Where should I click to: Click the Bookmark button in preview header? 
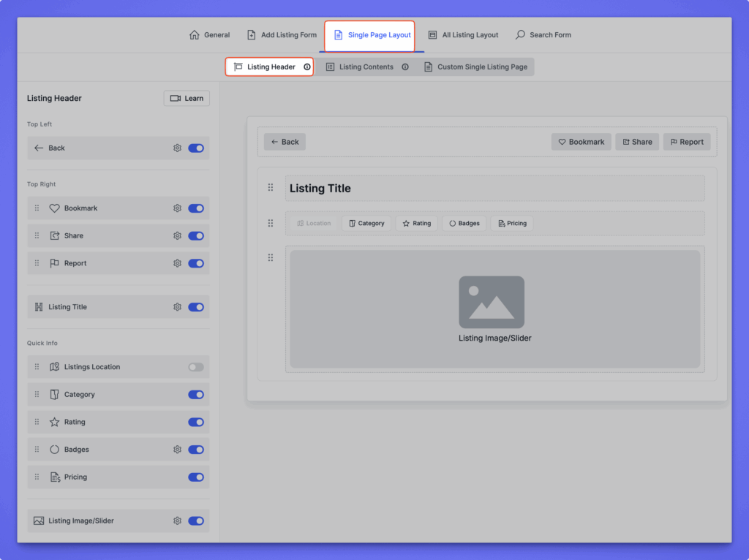(581, 142)
